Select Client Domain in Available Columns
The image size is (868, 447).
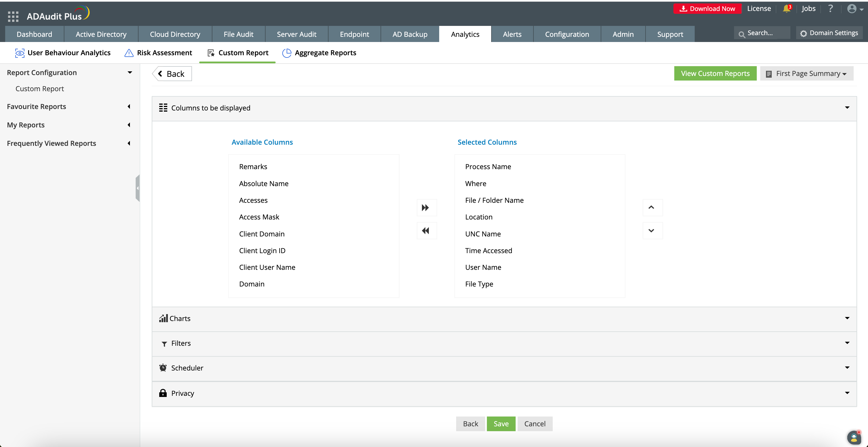coord(262,234)
